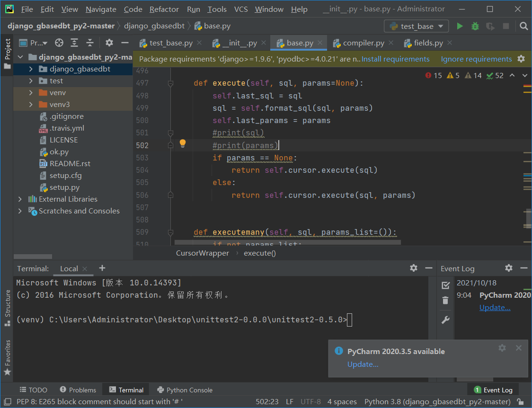Click the Python 3.8 interpreter in status bar
This screenshot has width=532, height=408.
(437, 401)
